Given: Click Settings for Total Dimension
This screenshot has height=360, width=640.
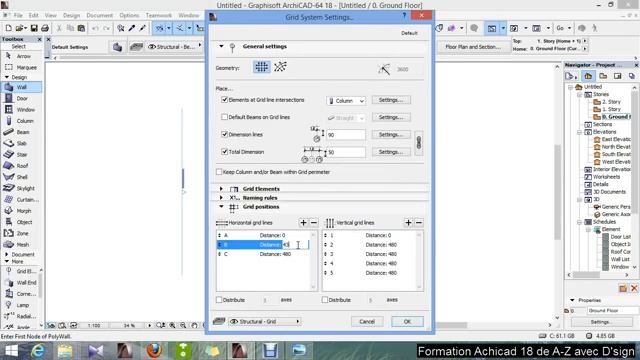Looking at the screenshot, I should (x=391, y=152).
